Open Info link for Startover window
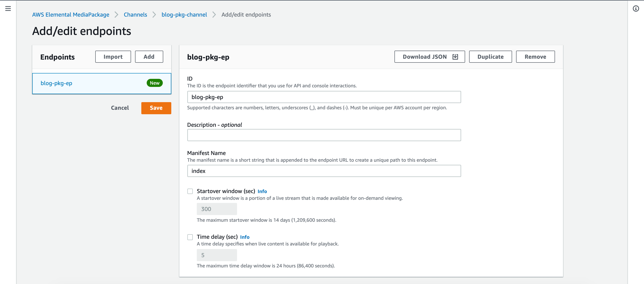The height and width of the screenshot is (284, 644). (x=262, y=191)
